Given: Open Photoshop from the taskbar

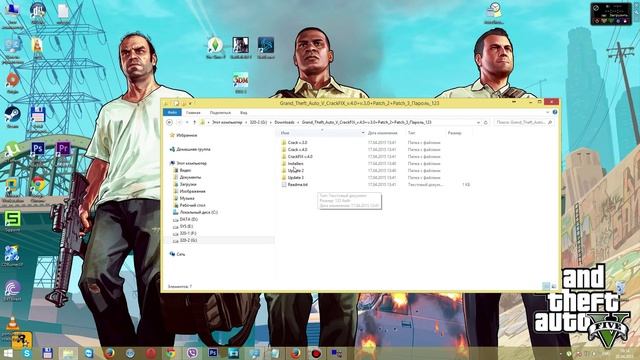Looking at the screenshot, I should [213, 353].
